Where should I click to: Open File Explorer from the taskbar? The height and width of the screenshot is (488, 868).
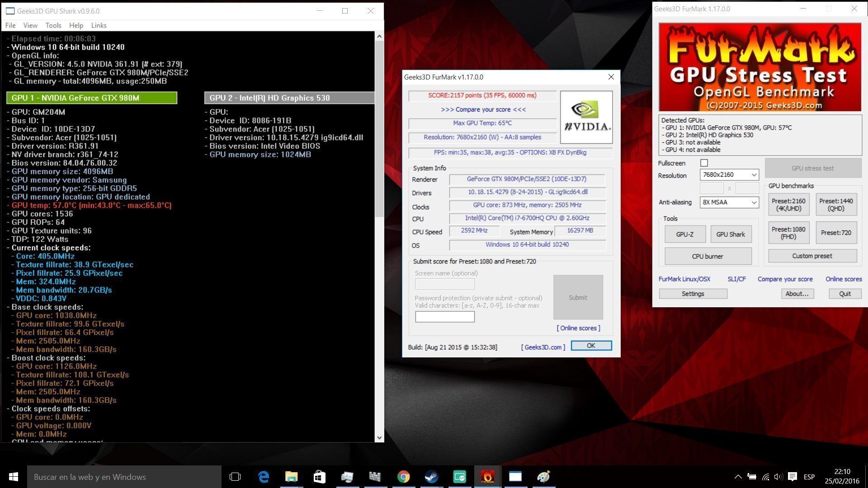click(292, 477)
